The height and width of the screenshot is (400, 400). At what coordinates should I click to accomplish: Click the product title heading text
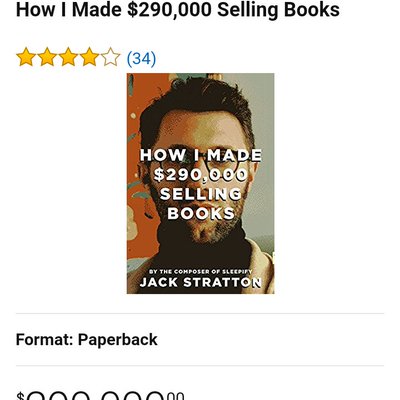178,9
